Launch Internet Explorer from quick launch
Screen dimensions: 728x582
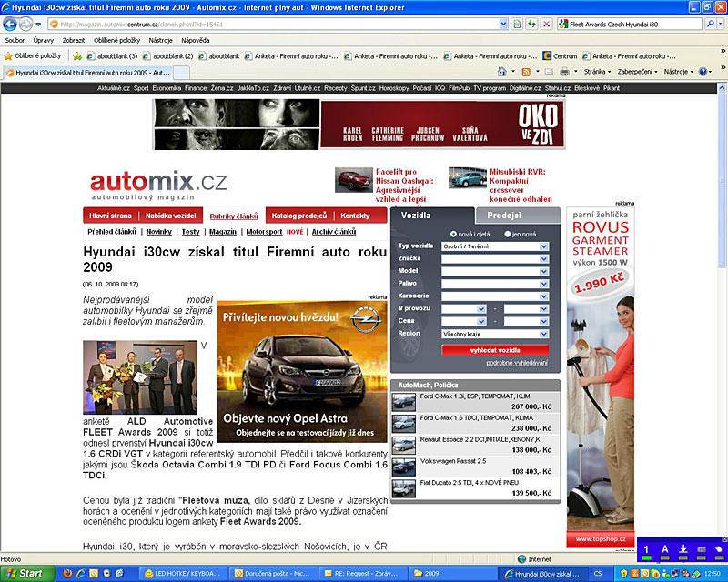[x=81, y=574]
